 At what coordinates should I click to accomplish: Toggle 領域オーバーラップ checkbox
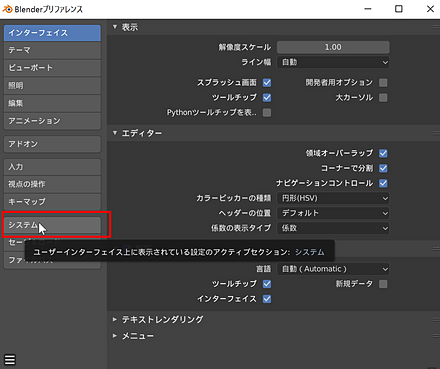click(383, 153)
